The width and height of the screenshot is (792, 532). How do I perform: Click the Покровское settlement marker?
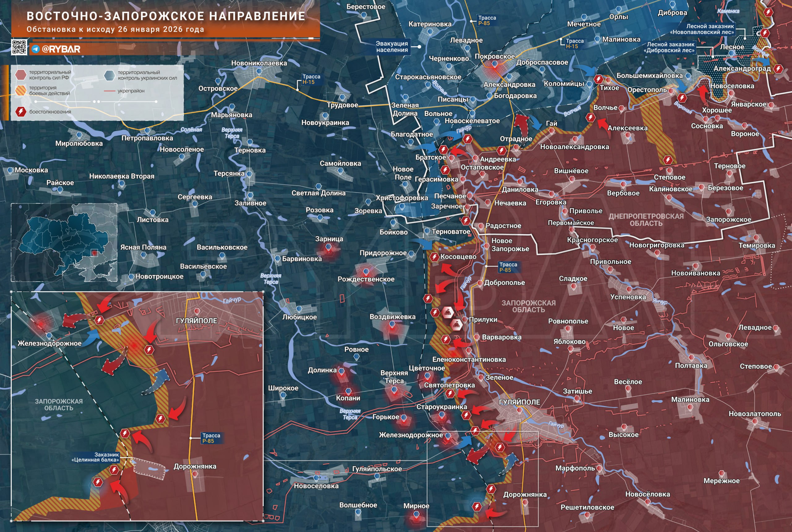point(494,64)
